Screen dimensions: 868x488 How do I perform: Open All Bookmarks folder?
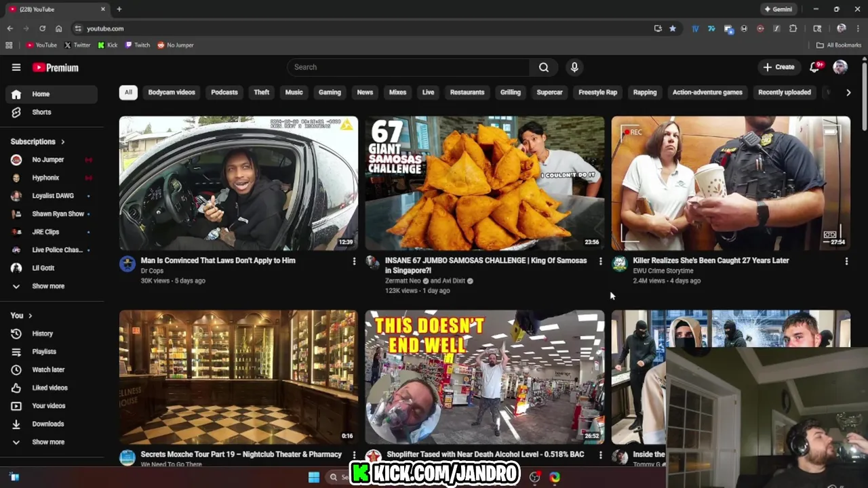click(x=839, y=45)
